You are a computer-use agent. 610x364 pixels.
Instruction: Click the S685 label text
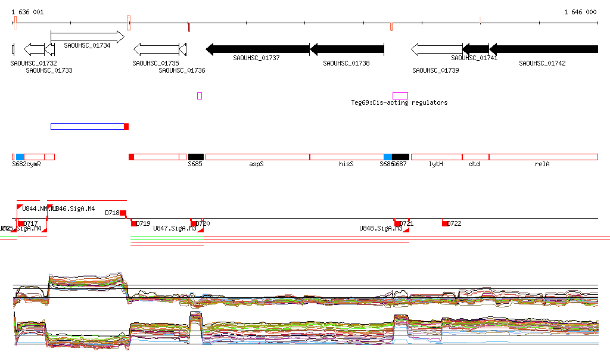pyautogui.click(x=195, y=164)
